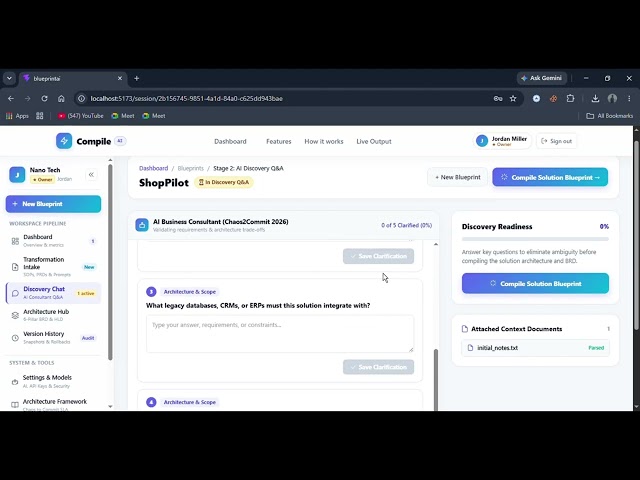The image size is (640, 480).
Task: Close the blueprintai browser tab
Action: tap(120, 78)
